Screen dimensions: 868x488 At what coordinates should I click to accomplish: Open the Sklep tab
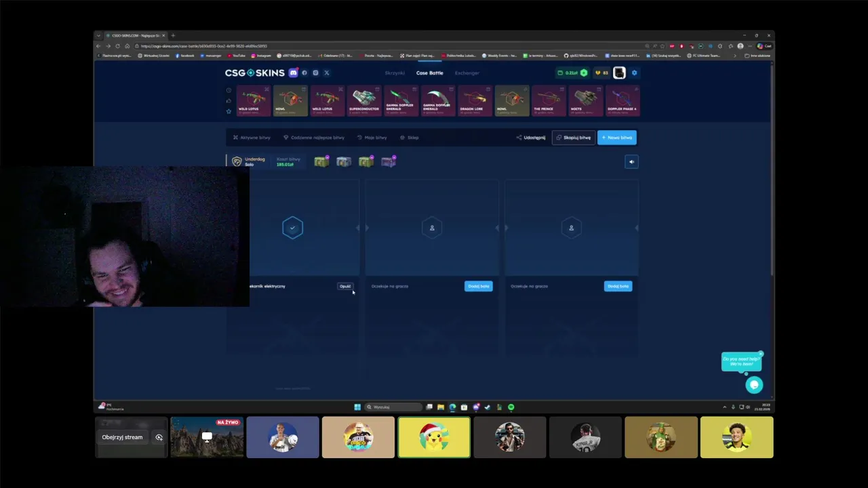409,138
